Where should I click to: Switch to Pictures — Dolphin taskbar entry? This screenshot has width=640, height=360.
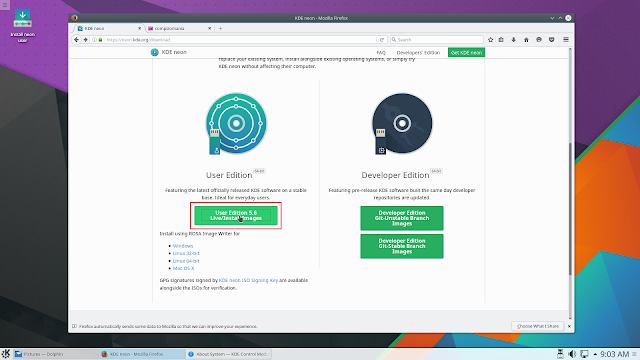tap(56, 354)
